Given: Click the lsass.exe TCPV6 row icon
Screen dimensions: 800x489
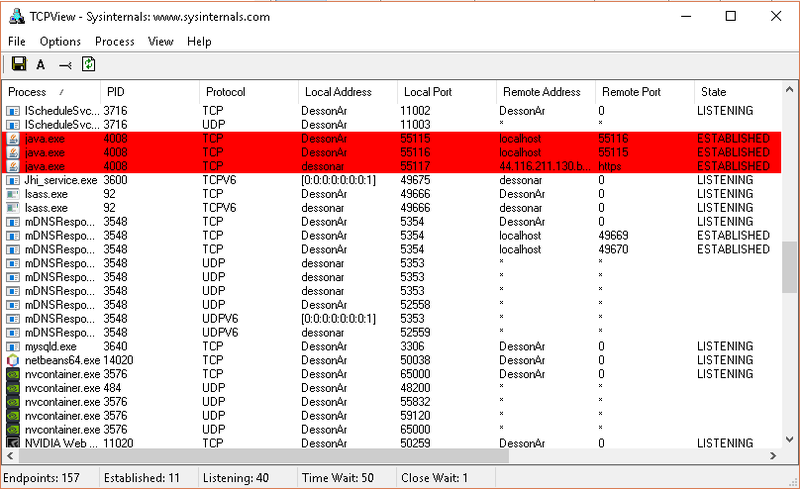Looking at the screenshot, I should pyautogui.click(x=13, y=208).
